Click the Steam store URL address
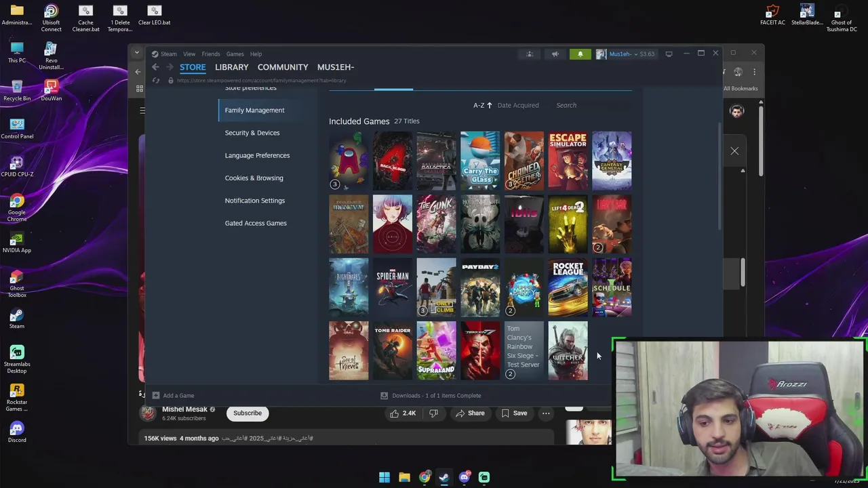Image resolution: width=868 pixels, height=488 pixels. [x=262, y=80]
